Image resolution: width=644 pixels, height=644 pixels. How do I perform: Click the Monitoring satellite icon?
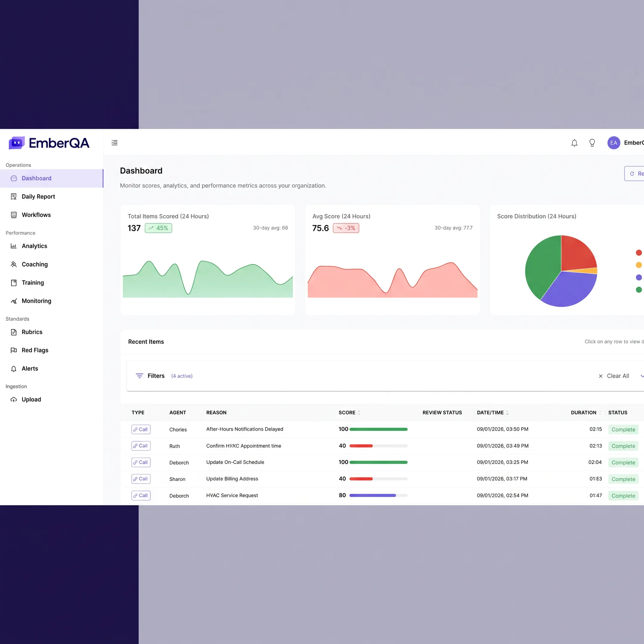(x=14, y=301)
